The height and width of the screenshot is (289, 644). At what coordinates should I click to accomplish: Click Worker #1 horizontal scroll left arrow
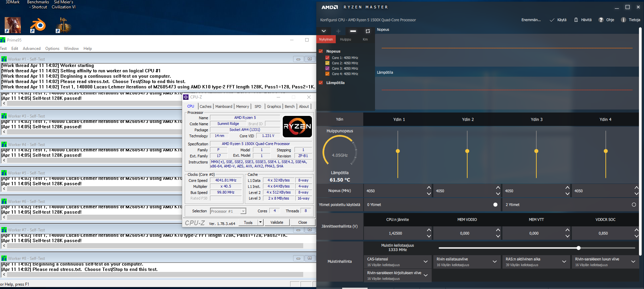point(4,103)
